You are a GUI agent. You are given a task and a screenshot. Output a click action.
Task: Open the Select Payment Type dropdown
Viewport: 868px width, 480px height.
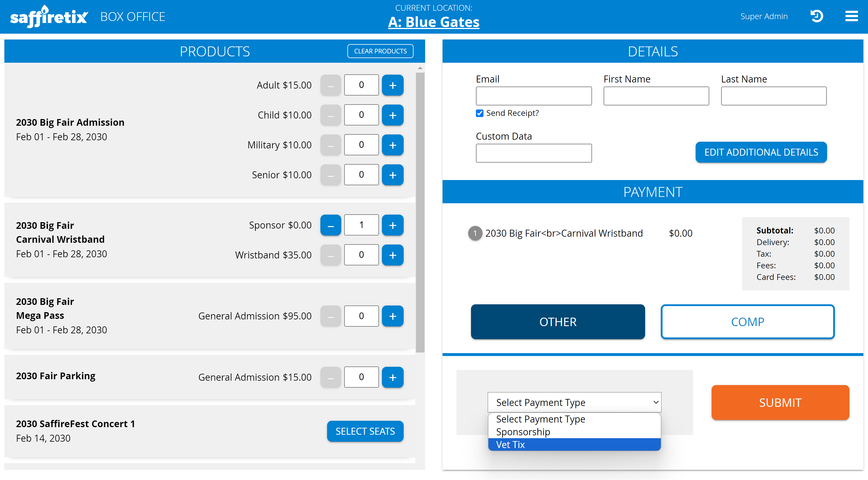[x=574, y=402]
